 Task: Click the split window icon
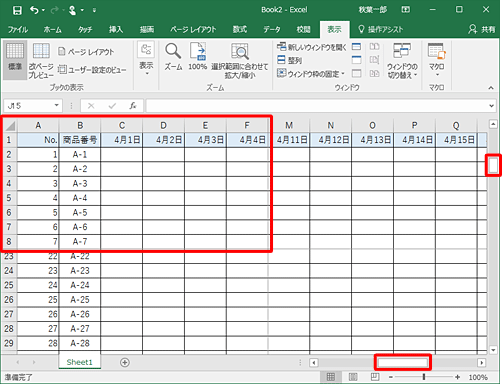click(356, 46)
